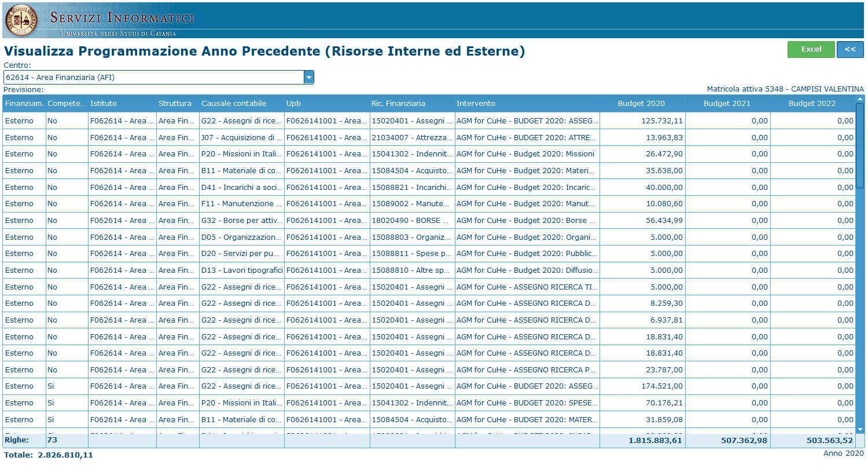The height and width of the screenshot is (472, 868).
Task: Click the Budget 2020 total 1.815.883,61
Action: 655,441
